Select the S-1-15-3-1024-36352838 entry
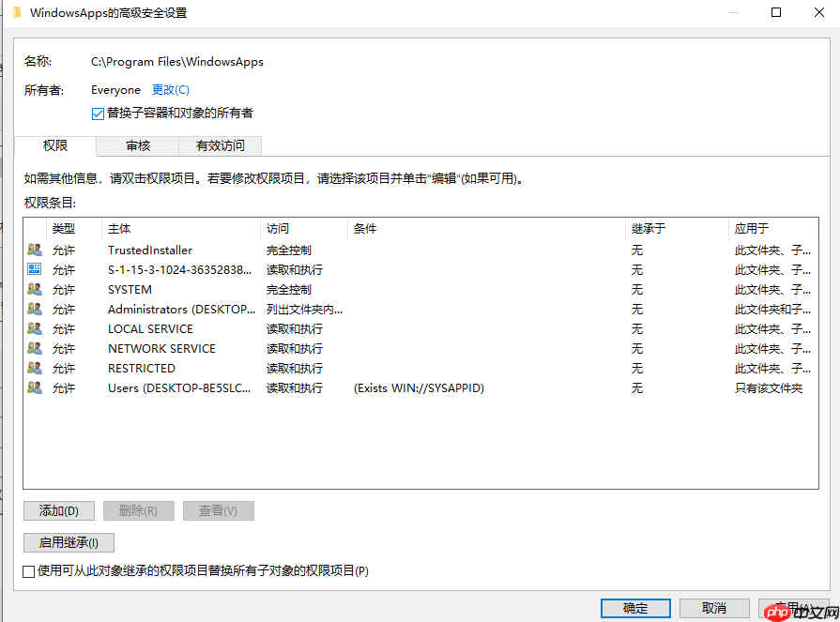Image resolution: width=840 pixels, height=622 pixels. (x=420, y=270)
